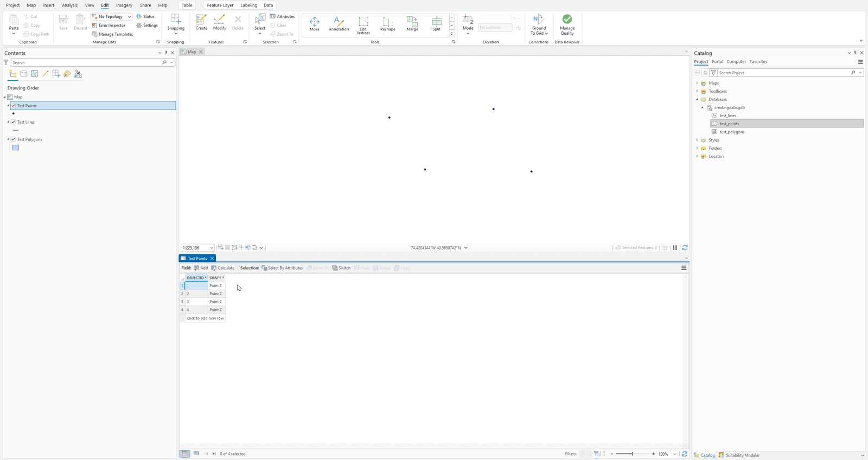Open the Insert ribbon tab
This screenshot has height=460, width=868.
(x=49, y=5)
